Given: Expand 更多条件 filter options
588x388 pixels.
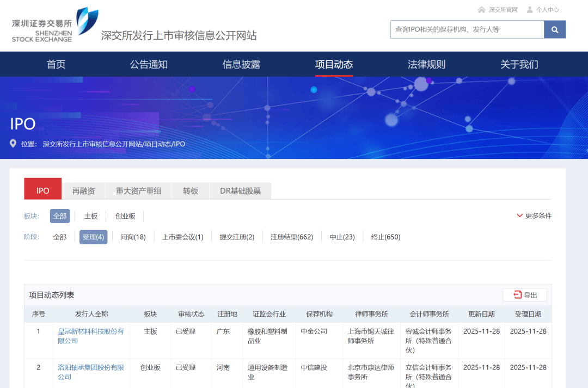Looking at the screenshot, I should coord(534,215).
